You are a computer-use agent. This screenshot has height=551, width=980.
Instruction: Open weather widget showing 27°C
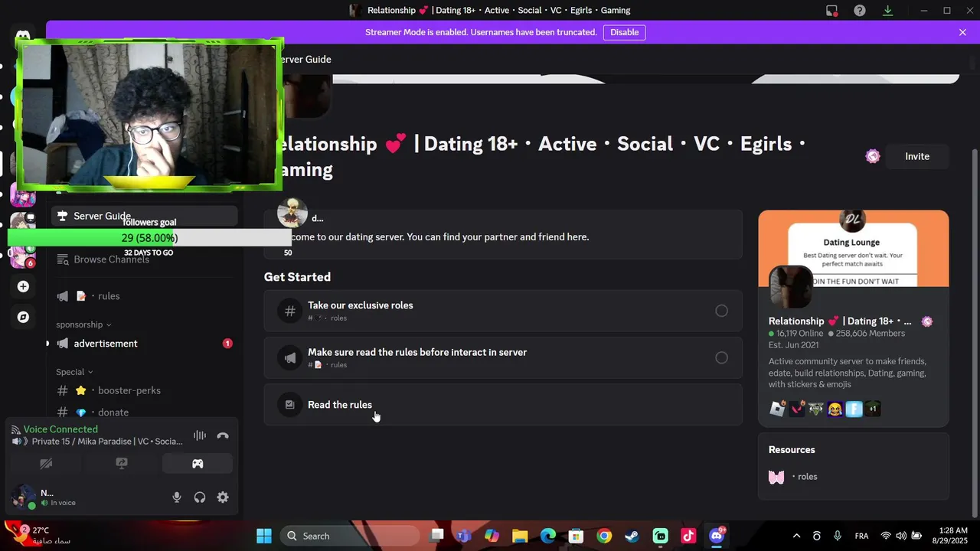(x=37, y=535)
